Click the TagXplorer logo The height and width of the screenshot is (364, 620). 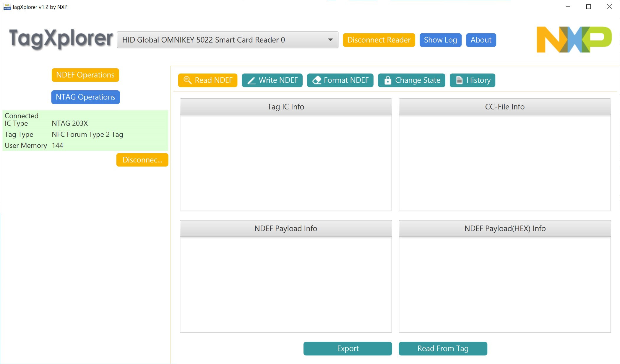pos(61,39)
